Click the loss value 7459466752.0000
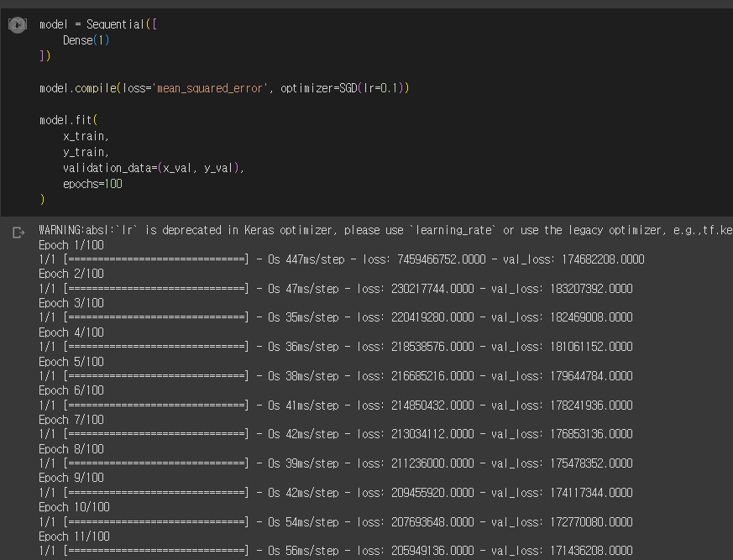The image size is (733, 560). coord(442,259)
